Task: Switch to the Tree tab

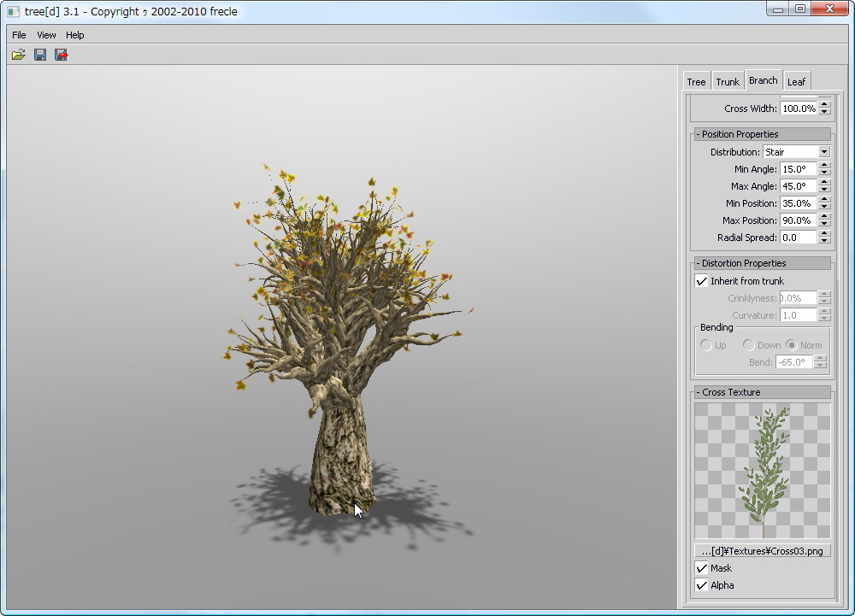Action: click(x=696, y=82)
